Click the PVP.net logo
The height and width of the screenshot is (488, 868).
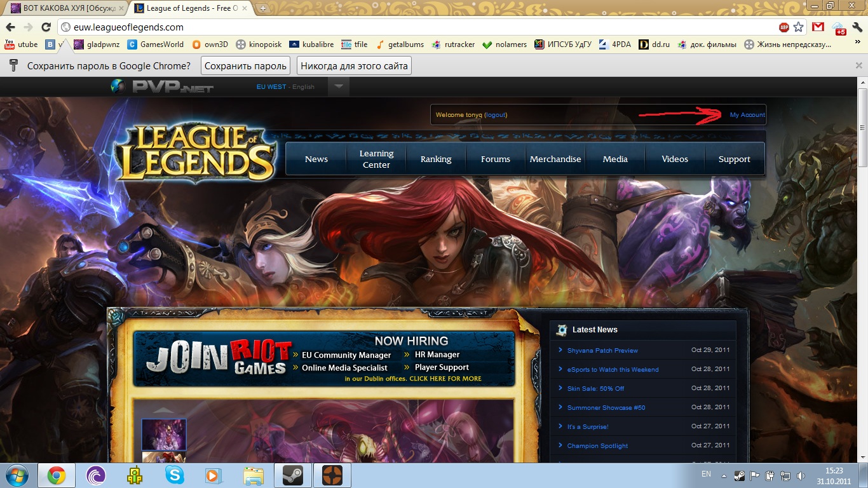(x=163, y=86)
